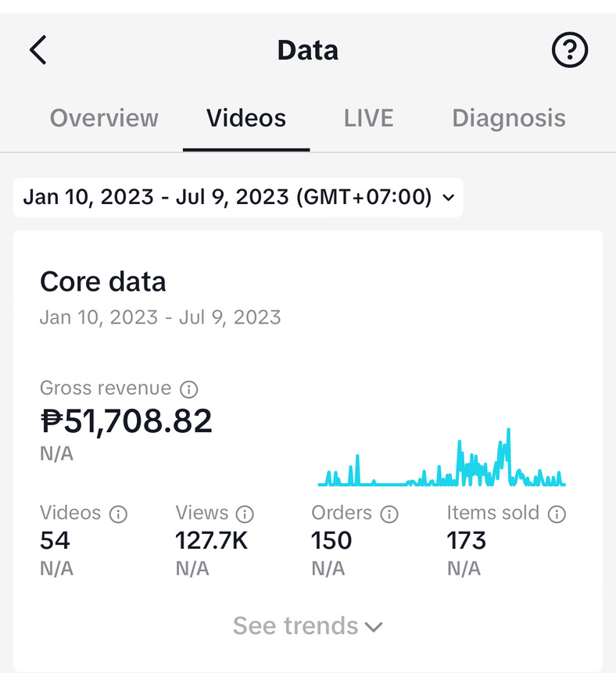
Task: Open the date range dropdown
Action: [238, 196]
